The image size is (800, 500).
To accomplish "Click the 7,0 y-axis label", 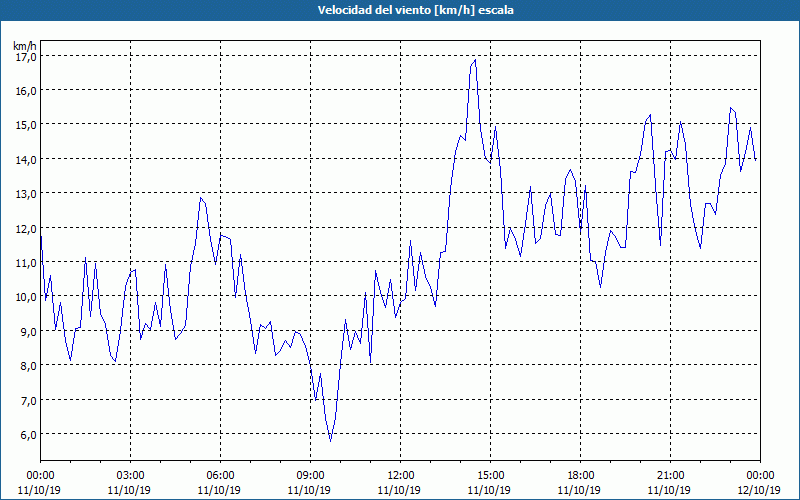I will pos(29,401).
